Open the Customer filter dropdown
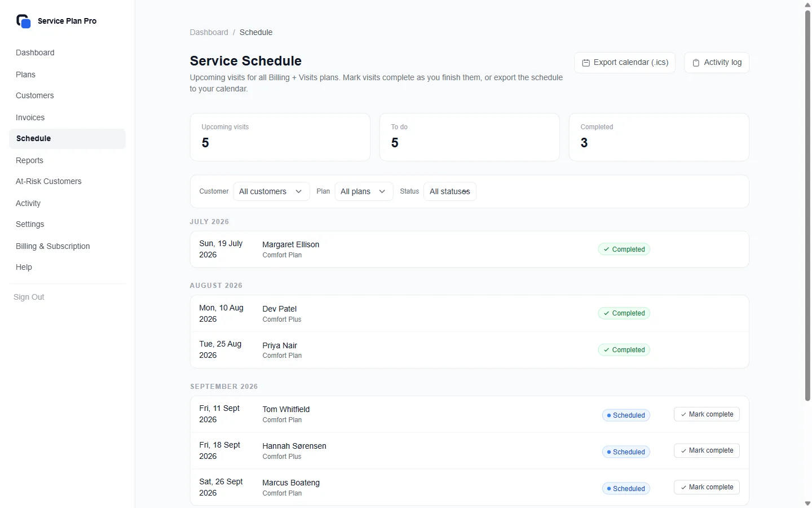The width and height of the screenshot is (812, 508). tap(271, 191)
